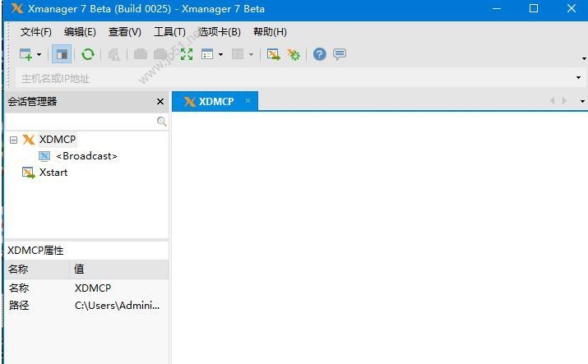
Task: Click the grayed Paste icon
Action: (x=160, y=54)
